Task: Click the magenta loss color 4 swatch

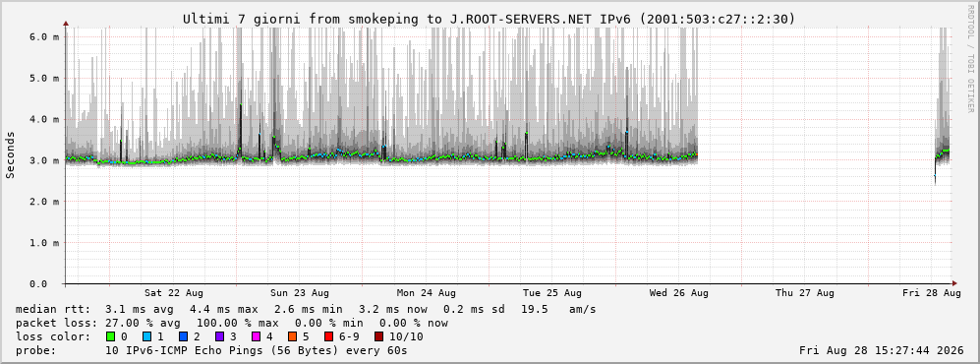Action: click(x=257, y=336)
